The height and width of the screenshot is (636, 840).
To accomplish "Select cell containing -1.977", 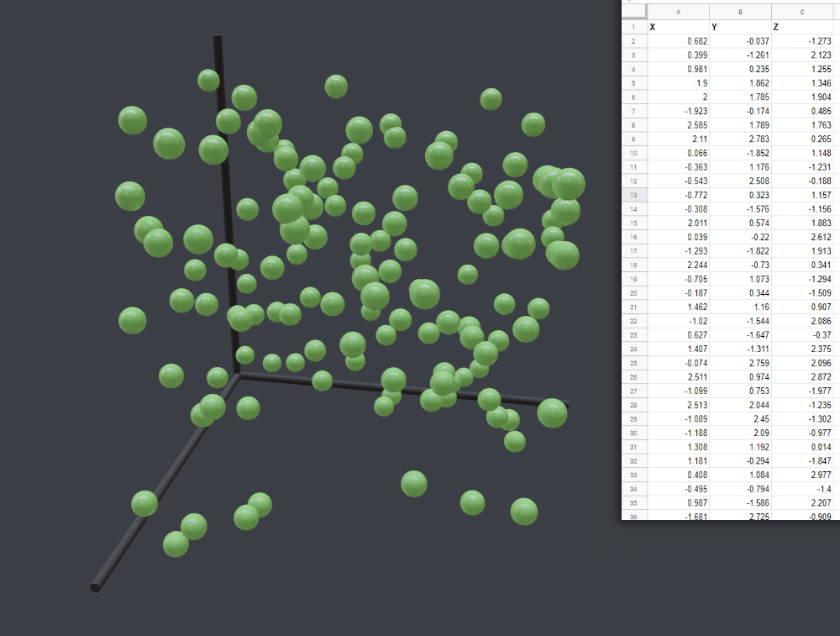I will click(802, 392).
